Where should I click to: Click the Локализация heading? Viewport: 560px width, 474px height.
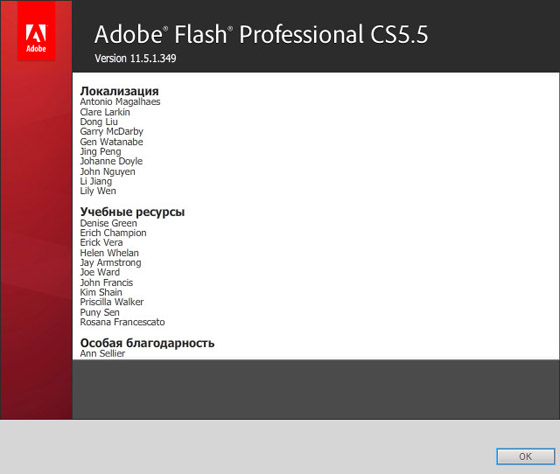119,91
